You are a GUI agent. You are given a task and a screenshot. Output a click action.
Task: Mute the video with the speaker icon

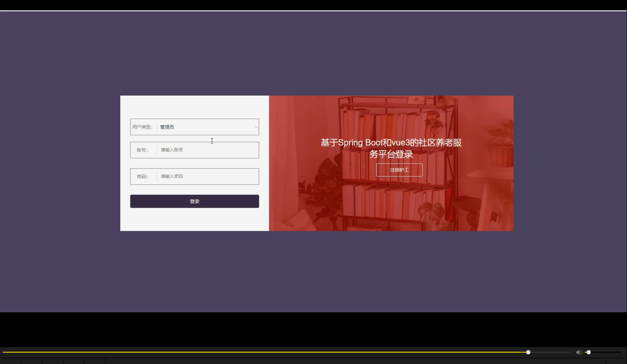point(579,352)
